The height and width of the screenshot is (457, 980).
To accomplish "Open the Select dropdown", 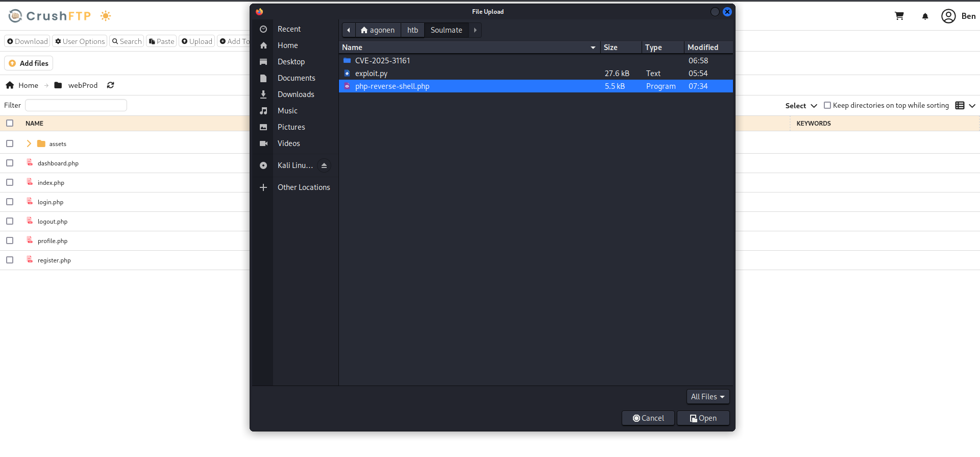I will pos(801,106).
